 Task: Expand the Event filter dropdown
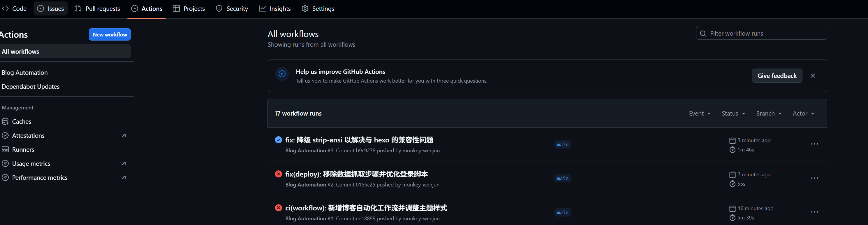tap(700, 113)
